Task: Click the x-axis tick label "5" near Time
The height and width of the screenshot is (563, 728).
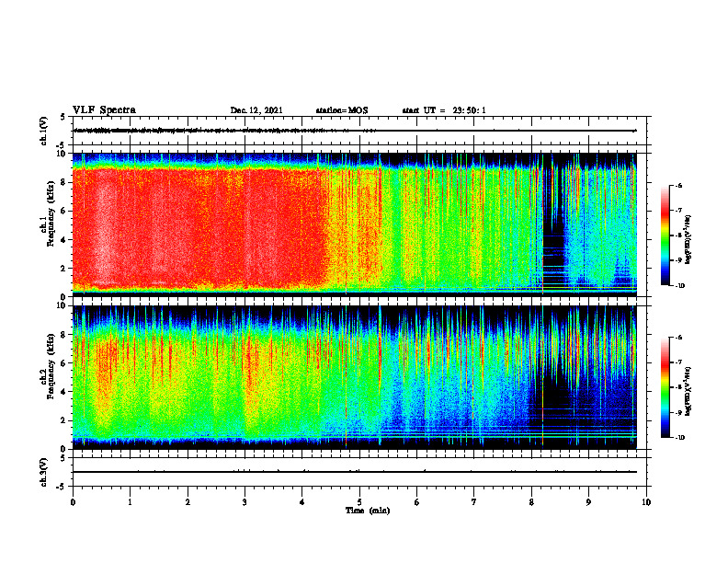Action: 359,502
